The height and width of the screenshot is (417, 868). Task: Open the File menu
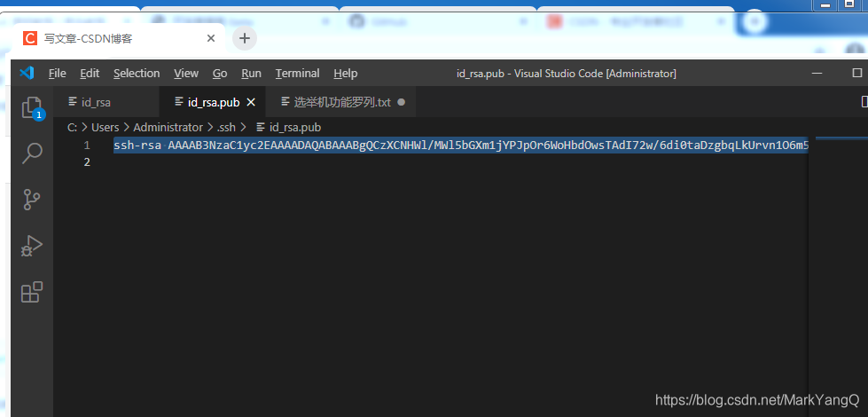click(57, 73)
